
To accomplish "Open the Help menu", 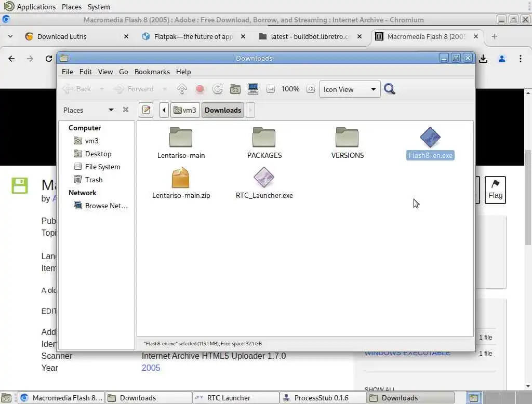I will tap(183, 72).
